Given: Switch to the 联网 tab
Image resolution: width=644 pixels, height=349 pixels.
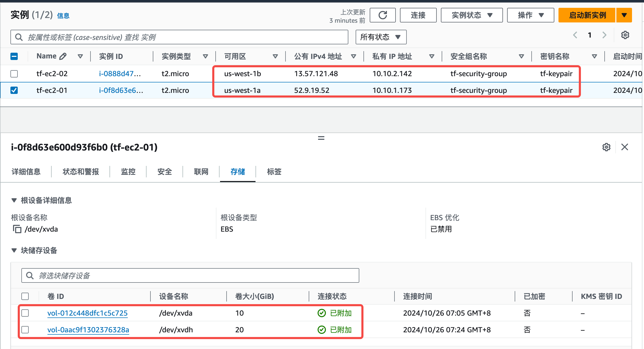Looking at the screenshot, I should tap(201, 172).
